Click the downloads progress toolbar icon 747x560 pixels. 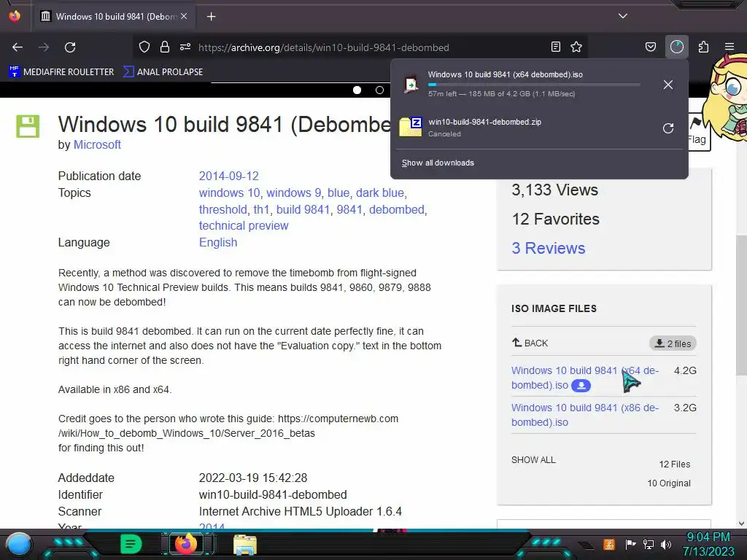(x=677, y=47)
